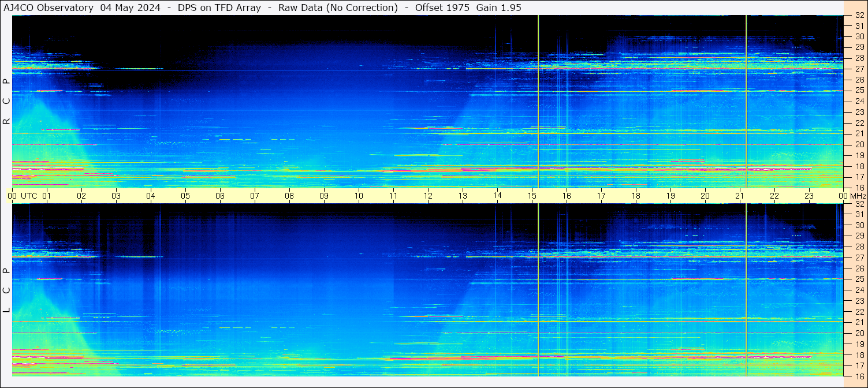The width and height of the screenshot is (868, 388).
Task: Click the 25 label on the RCP frequency axis
Action: [x=859, y=91]
